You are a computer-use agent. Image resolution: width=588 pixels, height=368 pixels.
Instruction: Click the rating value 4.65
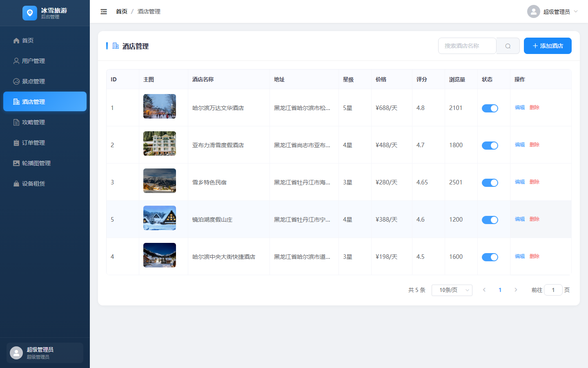point(422,182)
